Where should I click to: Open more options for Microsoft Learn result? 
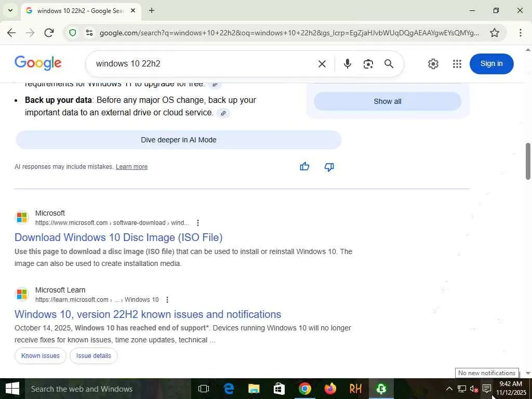click(x=167, y=300)
